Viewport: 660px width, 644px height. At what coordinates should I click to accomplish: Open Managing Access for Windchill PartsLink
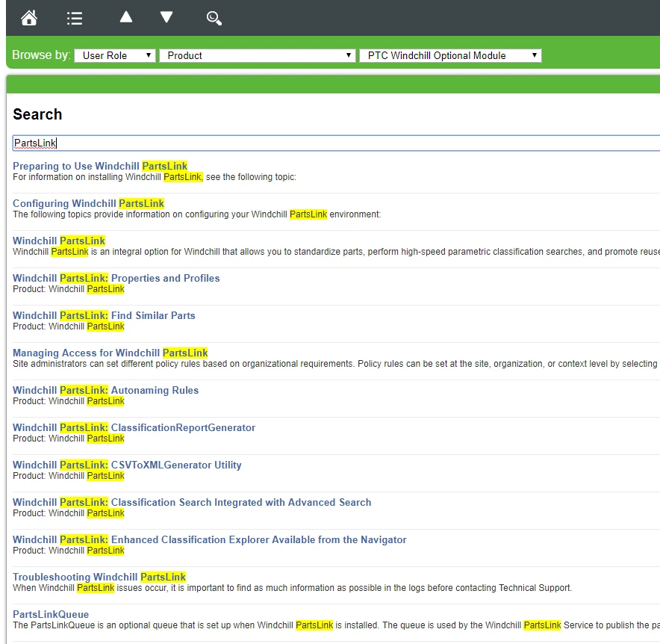click(110, 353)
